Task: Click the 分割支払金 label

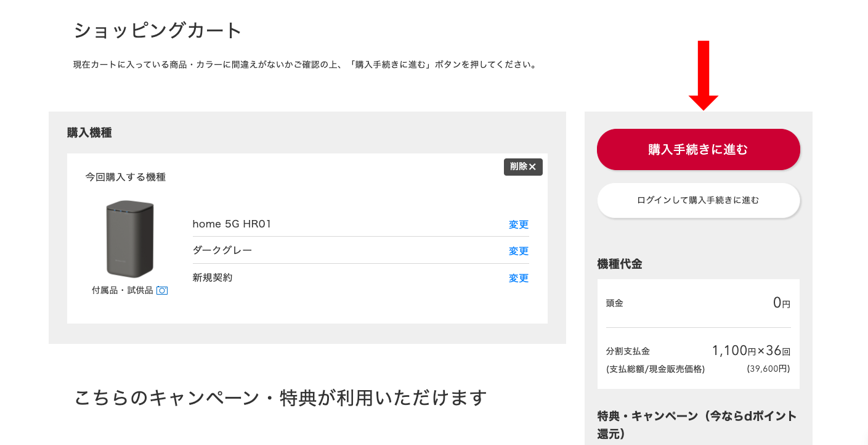Action: (628, 351)
